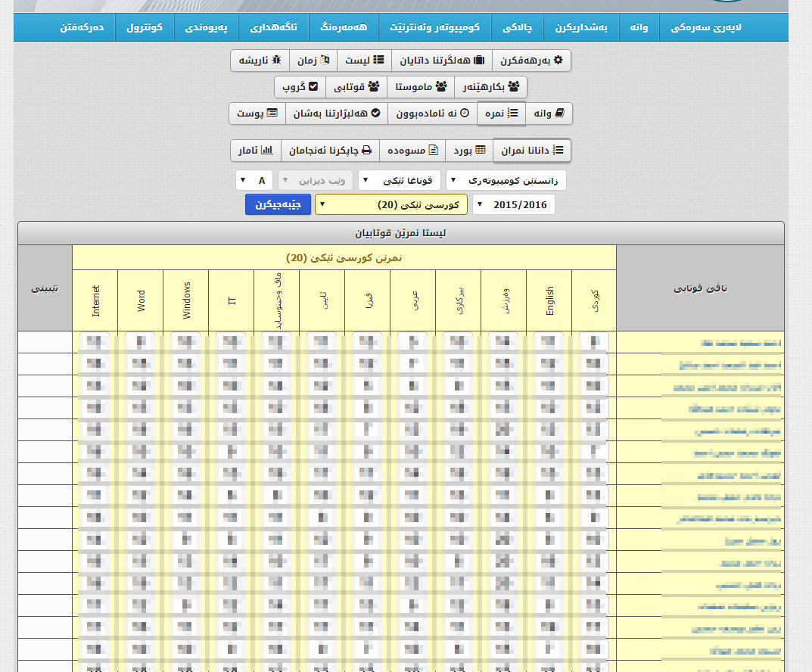
Task: Open the بورد table board view
Action: [469, 151]
